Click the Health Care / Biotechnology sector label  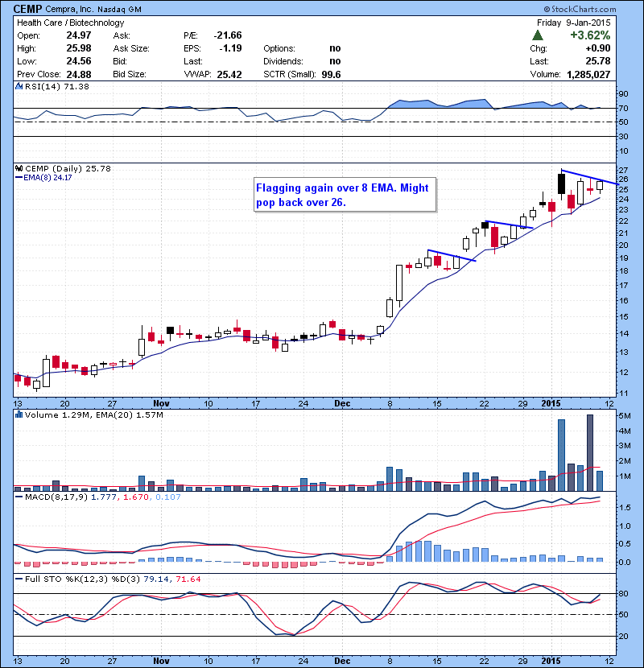click(x=70, y=23)
